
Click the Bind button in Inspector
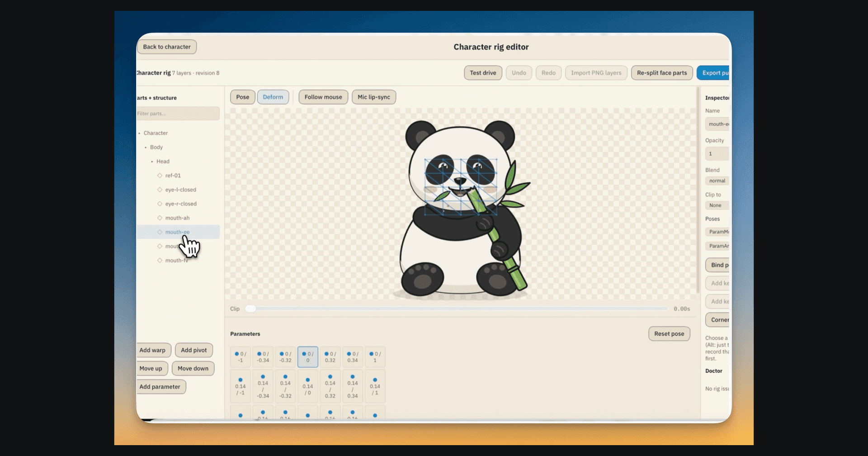[x=718, y=265]
